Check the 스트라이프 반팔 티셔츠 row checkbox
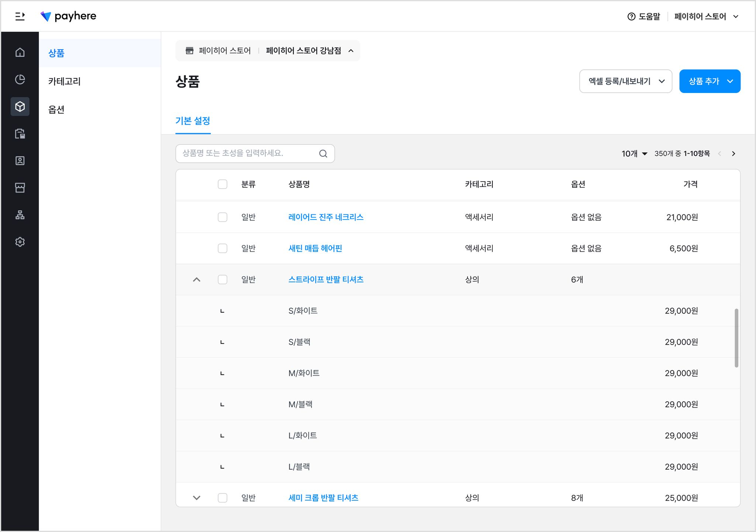Viewport: 756px width, 532px height. [x=223, y=280]
